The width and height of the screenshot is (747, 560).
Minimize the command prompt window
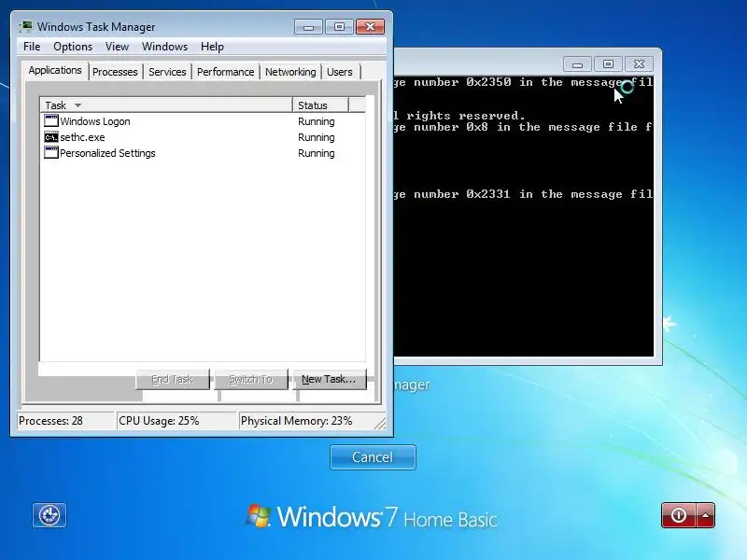click(577, 64)
